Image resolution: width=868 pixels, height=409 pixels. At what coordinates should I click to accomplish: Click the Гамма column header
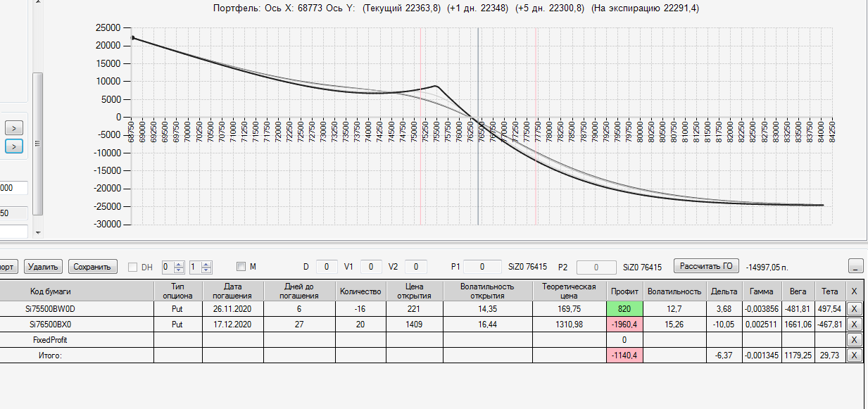(x=761, y=291)
